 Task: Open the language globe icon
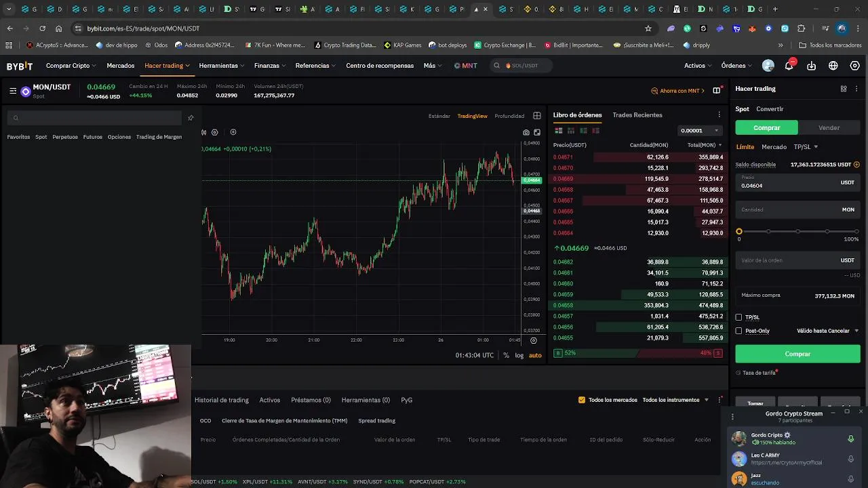(x=833, y=66)
